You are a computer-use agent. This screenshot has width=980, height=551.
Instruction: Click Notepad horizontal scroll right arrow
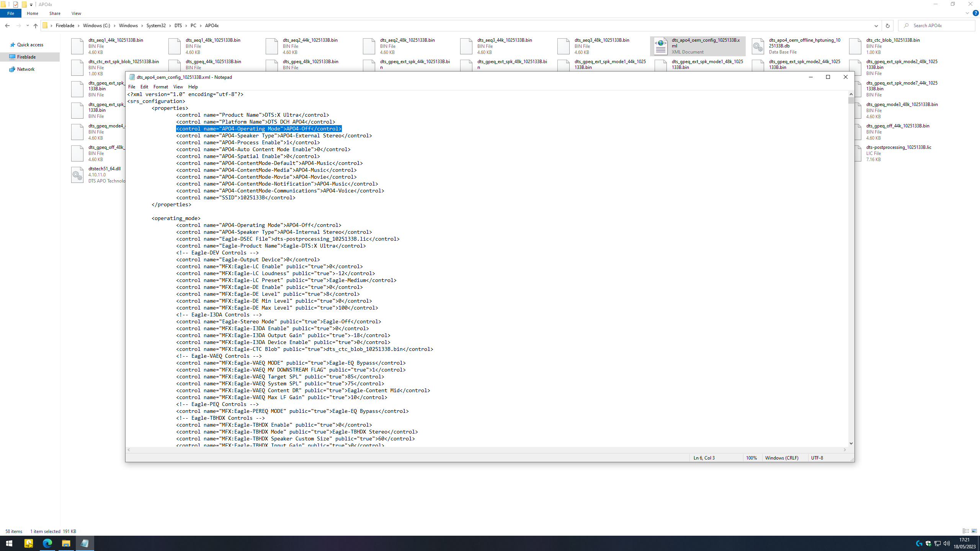845,450
